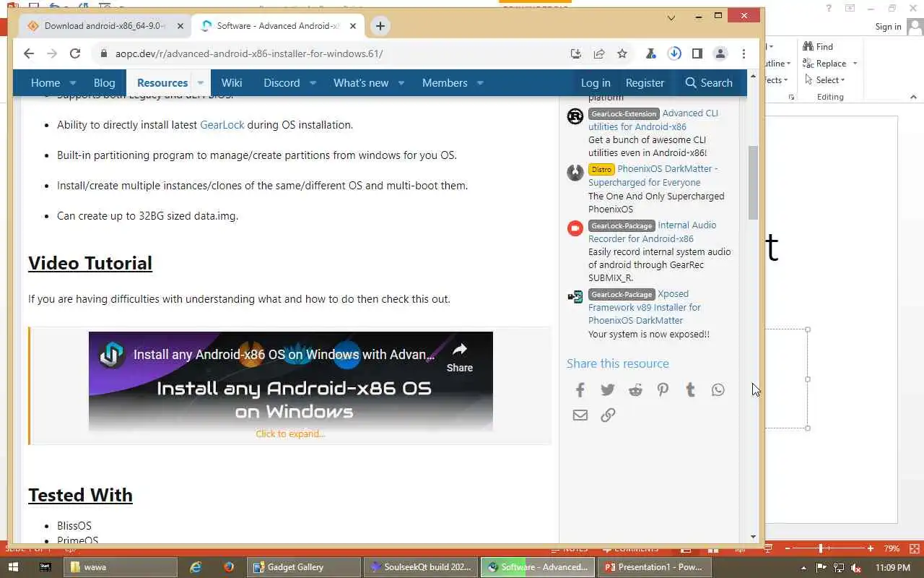Fit slide to window icon in PowerPoint
The image size is (924, 578).
point(913,549)
